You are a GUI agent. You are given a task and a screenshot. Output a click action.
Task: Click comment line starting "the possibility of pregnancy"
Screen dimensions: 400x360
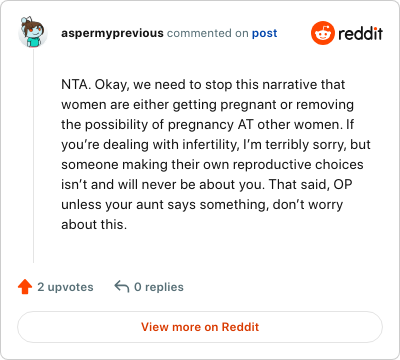point(207,125)
